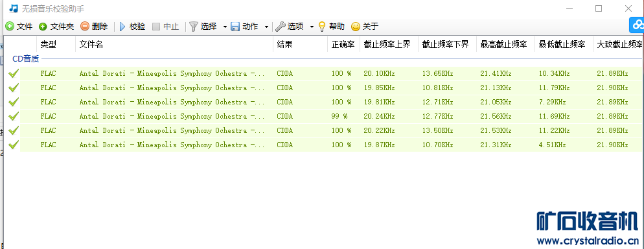Screen dimensions: 644x249
Task: Expand the 动作 dropdown arrow
Action: 266,27
